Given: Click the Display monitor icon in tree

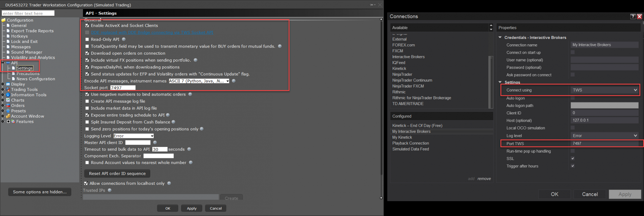Looking at the screenshot, I should click(8, 84).
